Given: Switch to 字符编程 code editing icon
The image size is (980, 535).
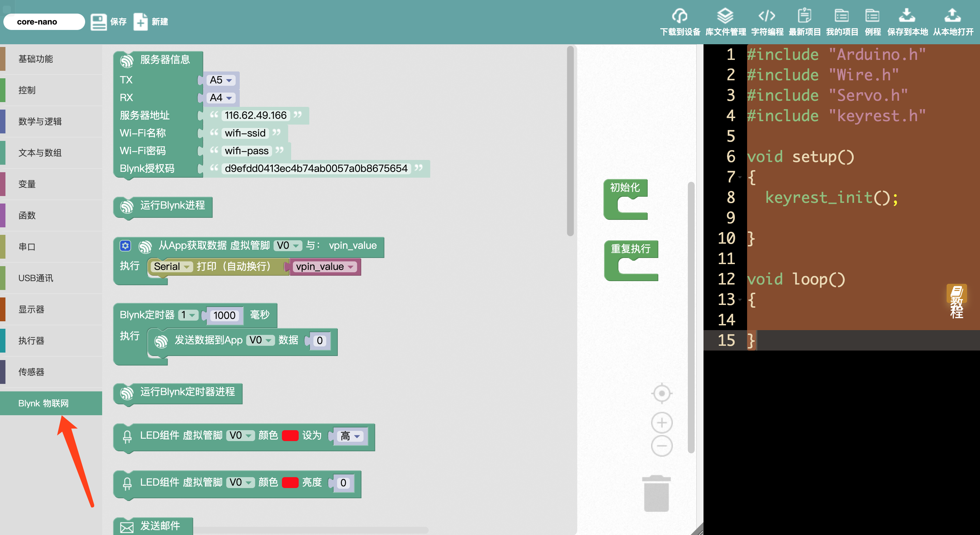Looking at the screenshot, I should (x=766, y=16).
